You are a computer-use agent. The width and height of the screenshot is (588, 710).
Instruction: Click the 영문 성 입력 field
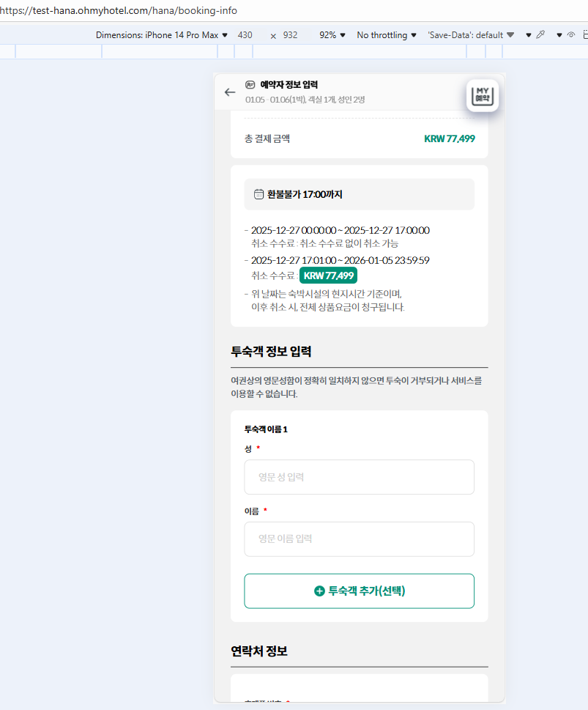coord(360,477)
